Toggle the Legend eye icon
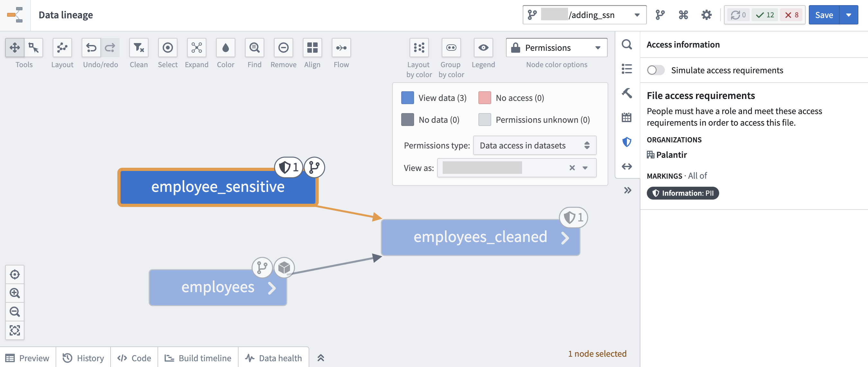868x367 pixels. 483,48
